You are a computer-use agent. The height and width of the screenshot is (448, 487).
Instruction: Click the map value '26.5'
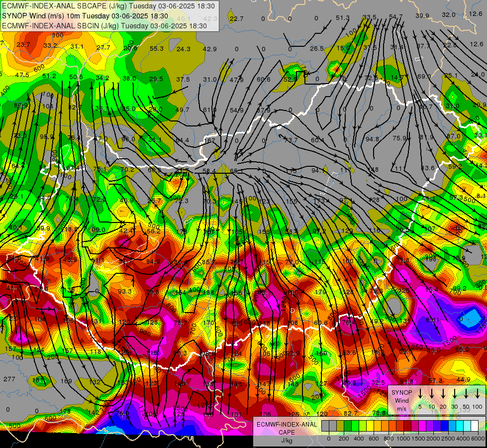(317, 48)
